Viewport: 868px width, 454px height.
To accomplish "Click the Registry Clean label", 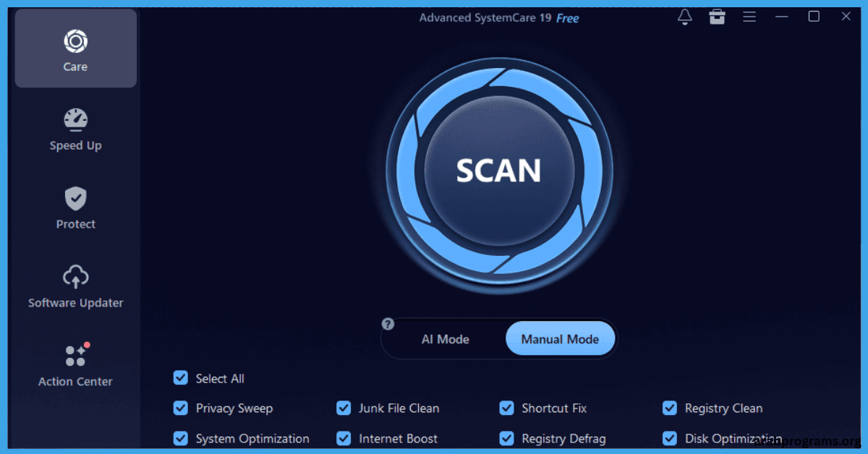I will tap(723, 408).
